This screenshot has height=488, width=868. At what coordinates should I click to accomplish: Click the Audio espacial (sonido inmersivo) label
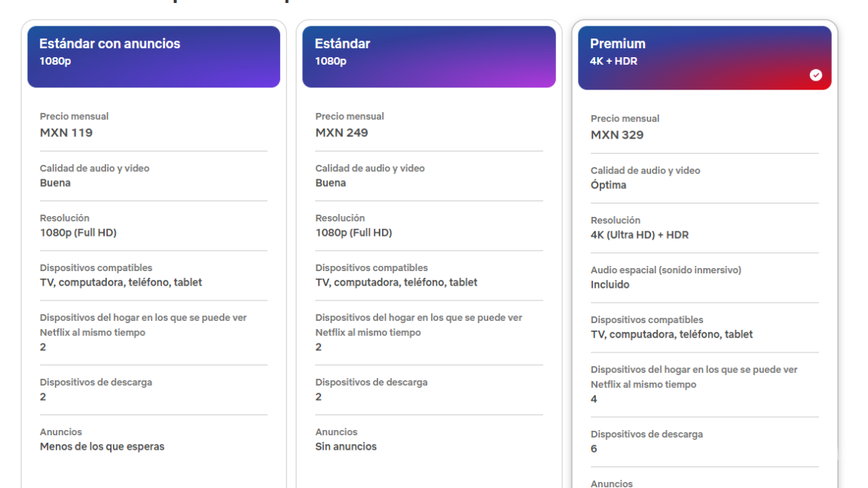point(665,270)
